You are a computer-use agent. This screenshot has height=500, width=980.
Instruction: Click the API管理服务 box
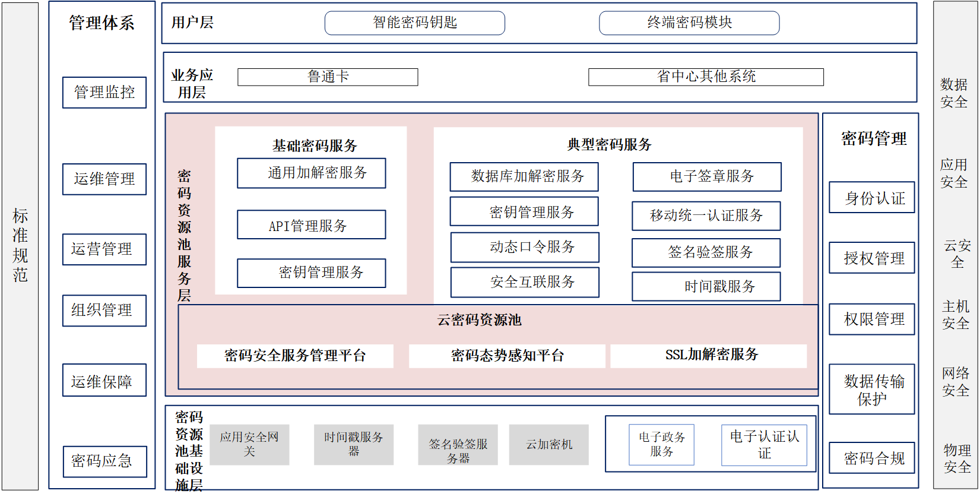311,225
